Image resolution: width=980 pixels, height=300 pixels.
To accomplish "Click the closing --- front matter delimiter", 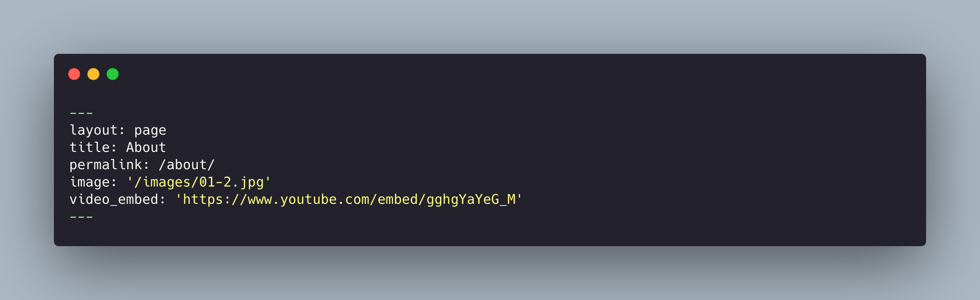I will click(81, 217).
